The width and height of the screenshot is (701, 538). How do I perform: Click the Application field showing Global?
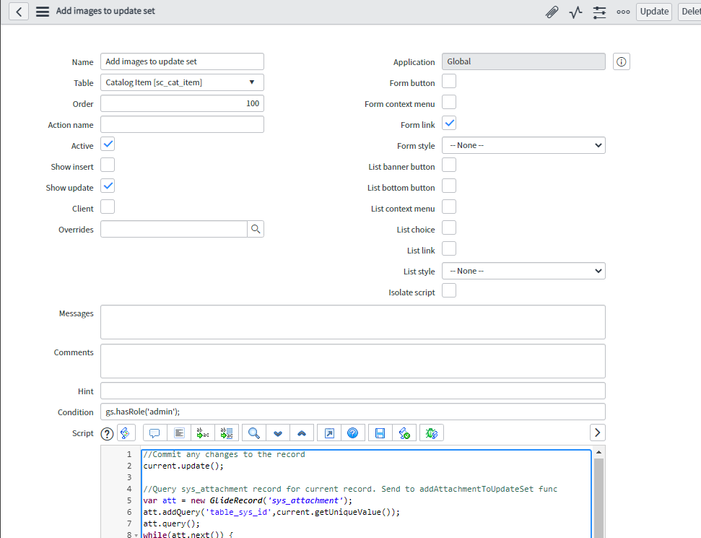(524, 62)
